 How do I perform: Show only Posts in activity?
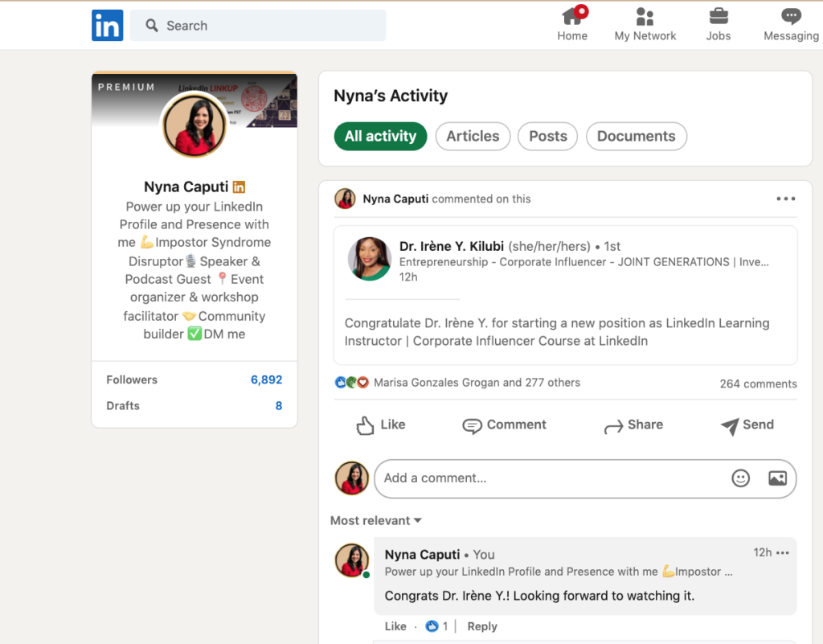point(548,137)
